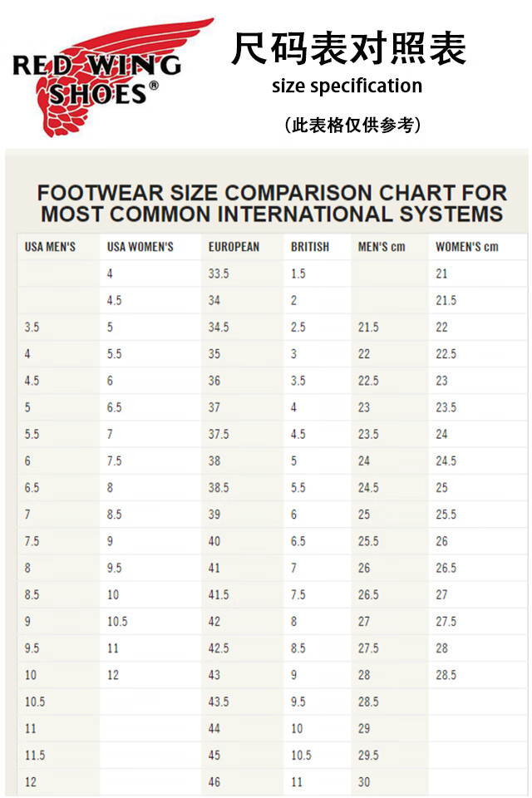Click the USA Men's size 11.5 cell
The height and width of the screenshot is (798, 532).
pos(35,756)
